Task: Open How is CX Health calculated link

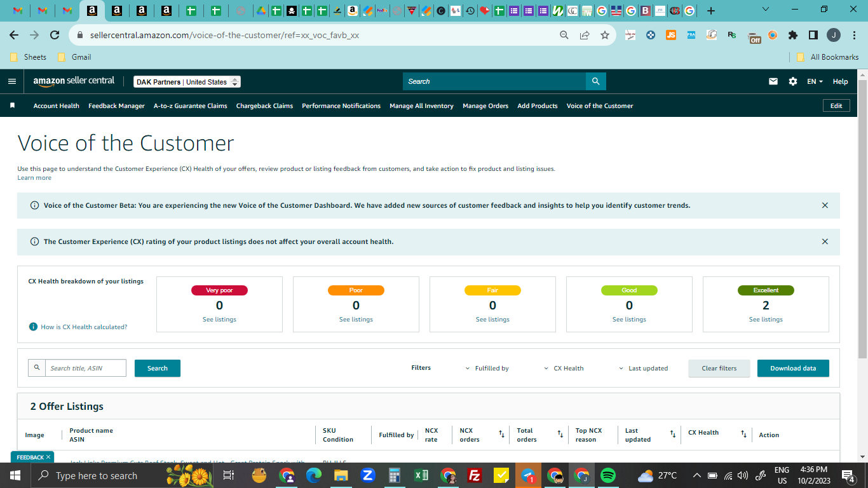Action: tap(84, 327)
